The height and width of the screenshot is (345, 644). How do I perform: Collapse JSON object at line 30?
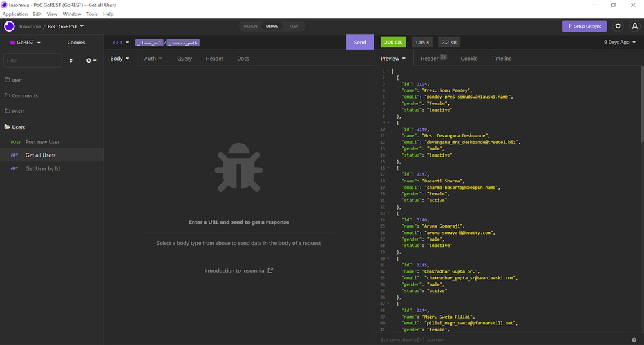click(388, 259)
